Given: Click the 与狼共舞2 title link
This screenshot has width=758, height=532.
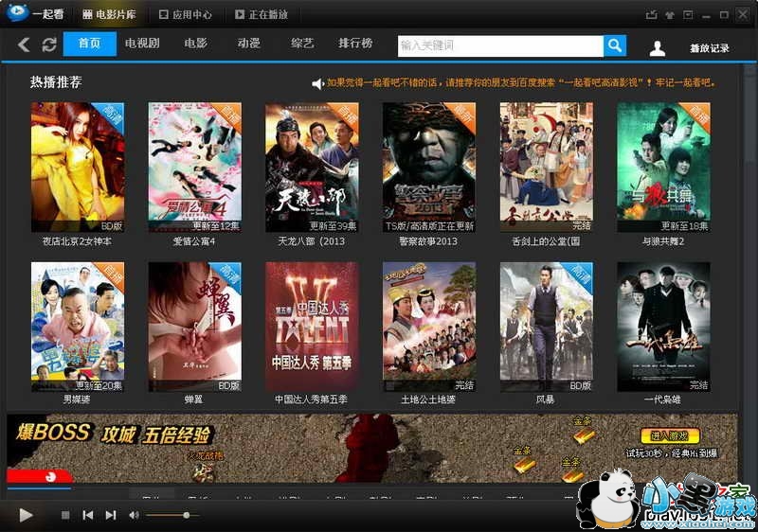Looking at the screenshot, I should tap(663, 241).
